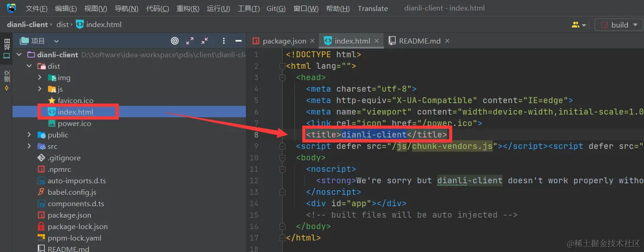Image resolution: width=644 pixels, height=252 pixels.
Task: Open the 视图(V) menu
Action: pyautogui.click(x=95, y=8)
